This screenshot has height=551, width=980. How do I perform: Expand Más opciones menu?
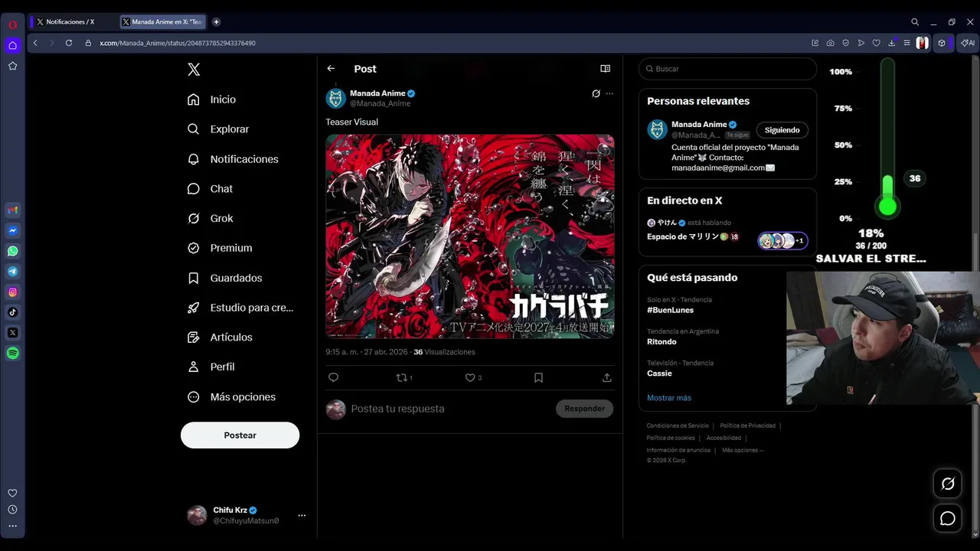tap(232, 397)
